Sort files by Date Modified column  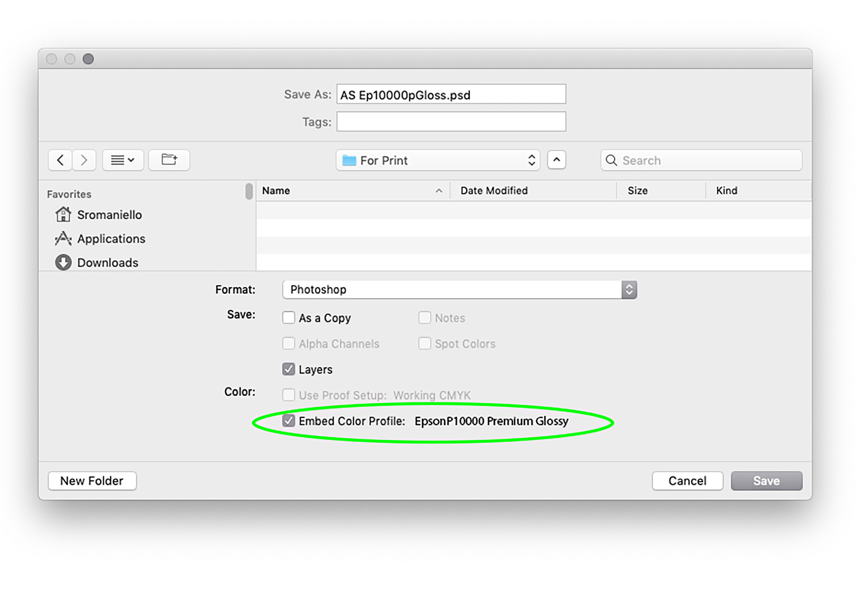tap(494, 190)
